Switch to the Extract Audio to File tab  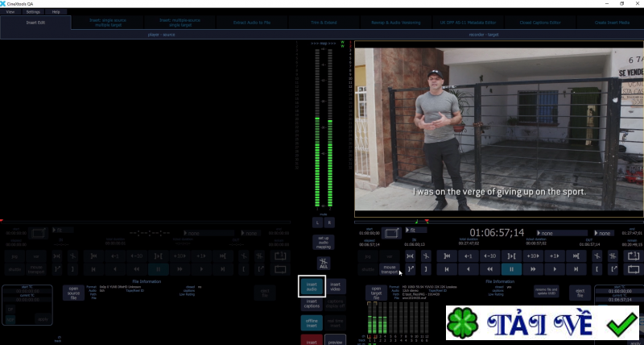[x=252, y=23]
